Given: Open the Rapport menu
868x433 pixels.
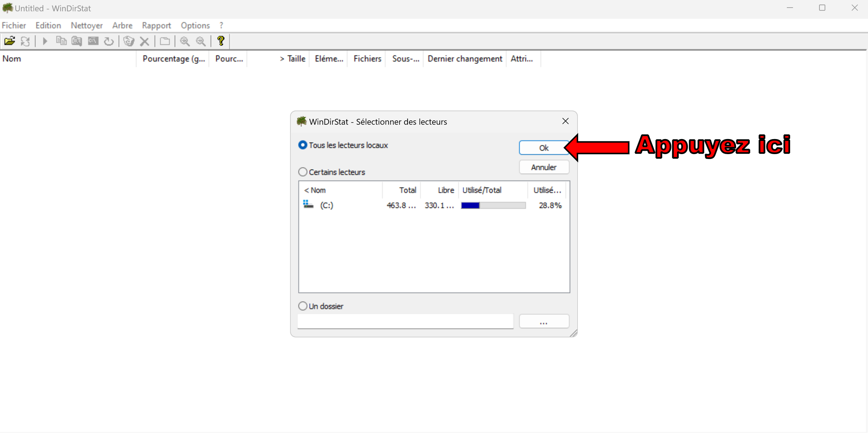Looking at the screenshot, I should 156,25.
